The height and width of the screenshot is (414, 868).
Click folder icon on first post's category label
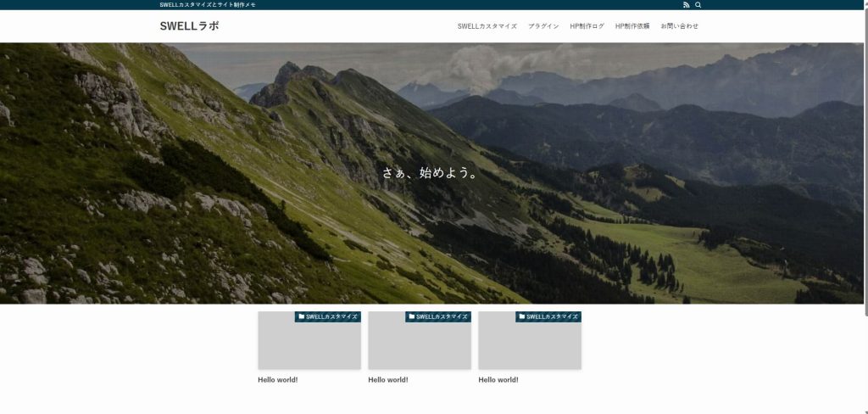point(302,316)
